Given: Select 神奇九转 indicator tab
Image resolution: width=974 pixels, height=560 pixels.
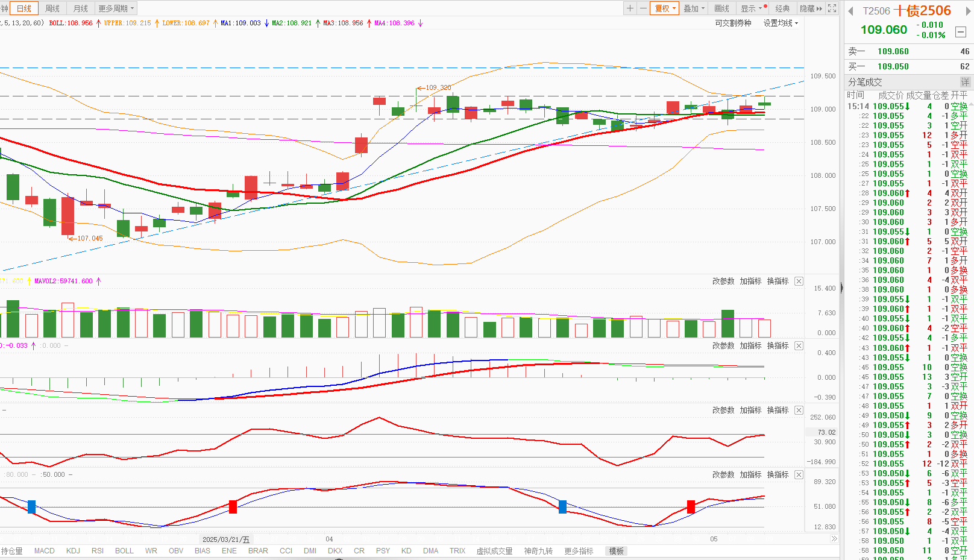Looking at the screenshot, I should (538, 551).
